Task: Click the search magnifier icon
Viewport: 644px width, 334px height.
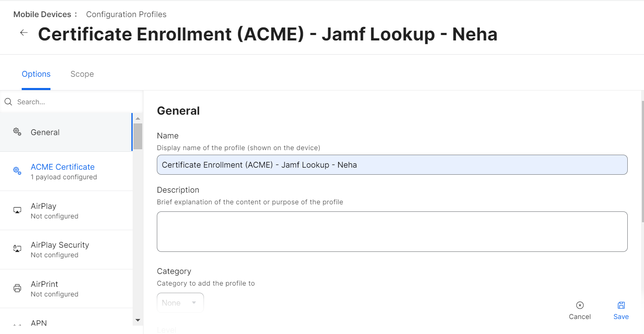Action: click(x=8, y=102)
